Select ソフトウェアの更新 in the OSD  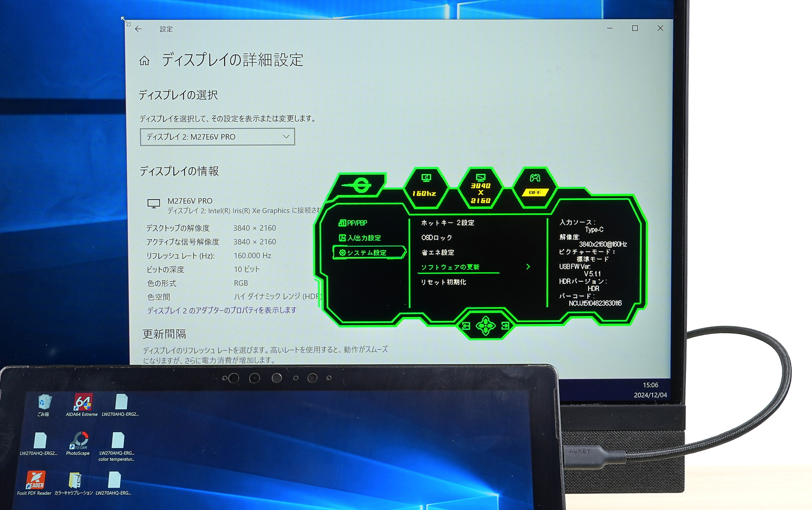(x=450, y=267)
